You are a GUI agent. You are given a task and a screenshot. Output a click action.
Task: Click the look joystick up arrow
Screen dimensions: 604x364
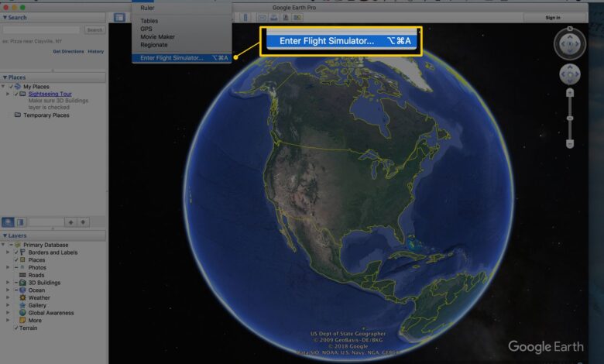point(570,37)
